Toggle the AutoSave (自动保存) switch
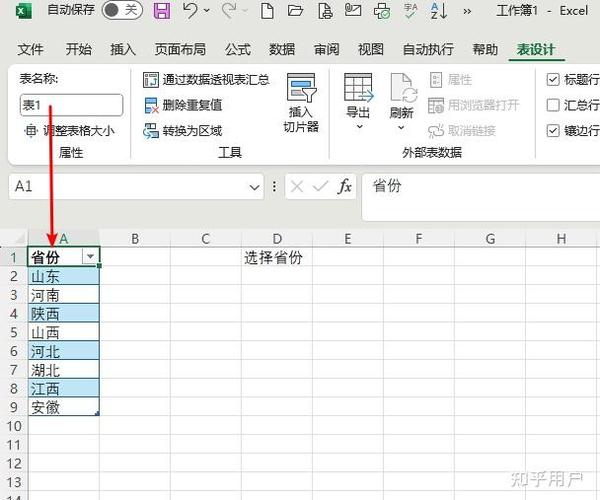 coord(122,10)
